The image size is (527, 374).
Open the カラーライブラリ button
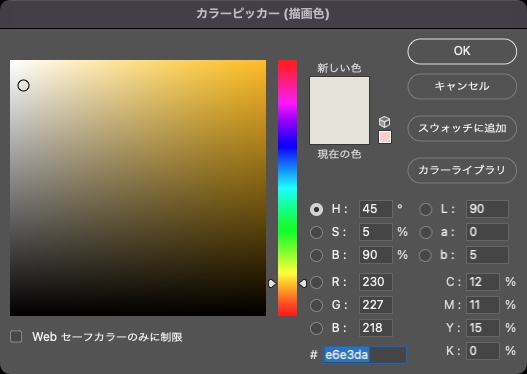pyautogui.click(x=462, y=170)
